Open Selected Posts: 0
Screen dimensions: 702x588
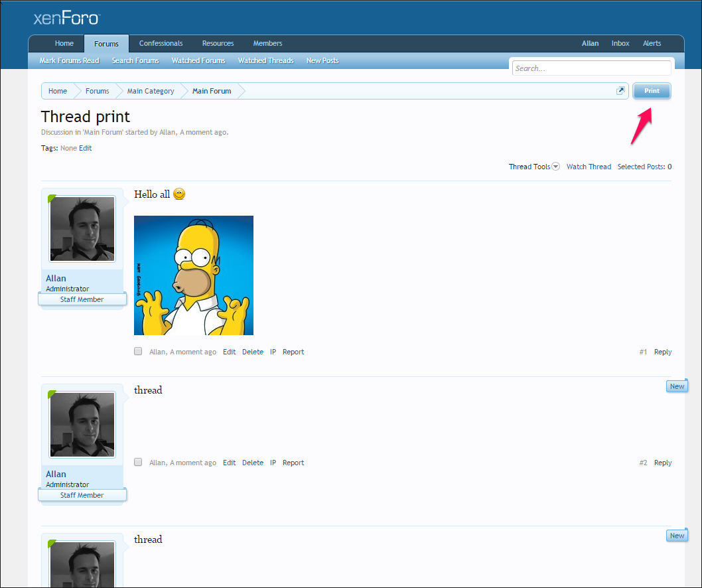[x=644, y=167]
